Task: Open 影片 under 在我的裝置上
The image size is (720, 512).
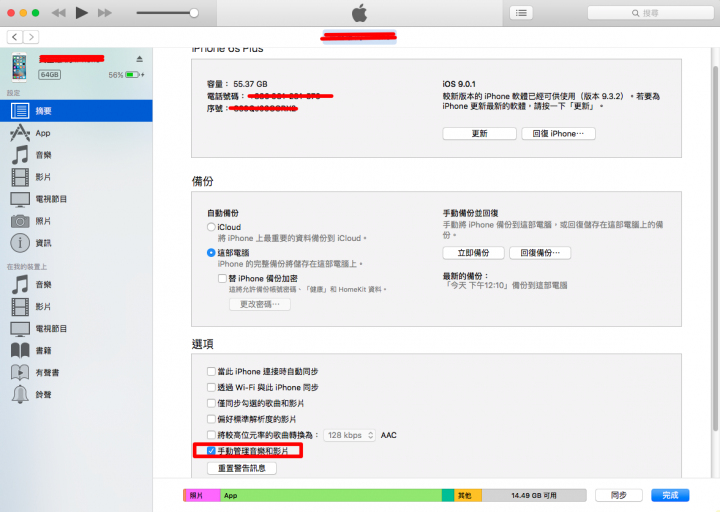Action: click(x=76, y=307)
